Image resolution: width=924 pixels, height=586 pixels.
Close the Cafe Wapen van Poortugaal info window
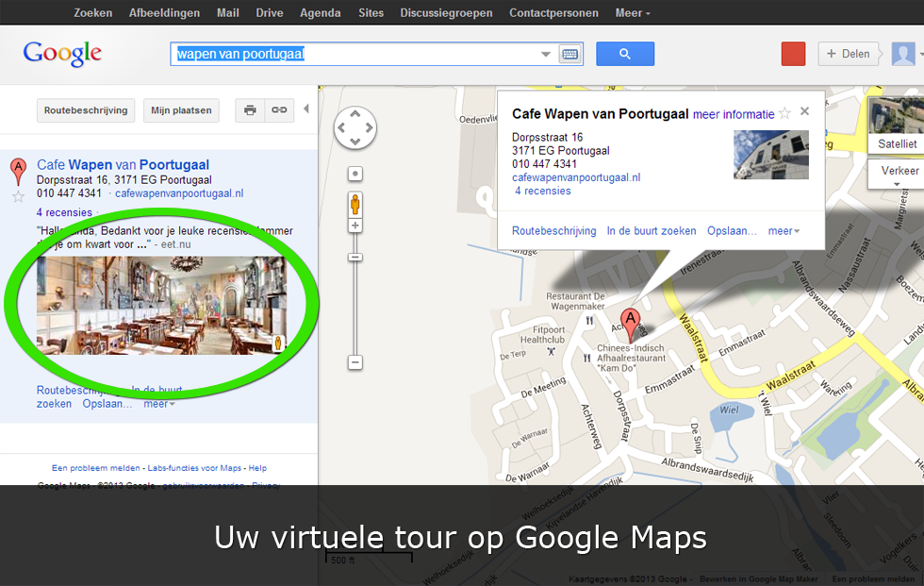coord(804,111)
